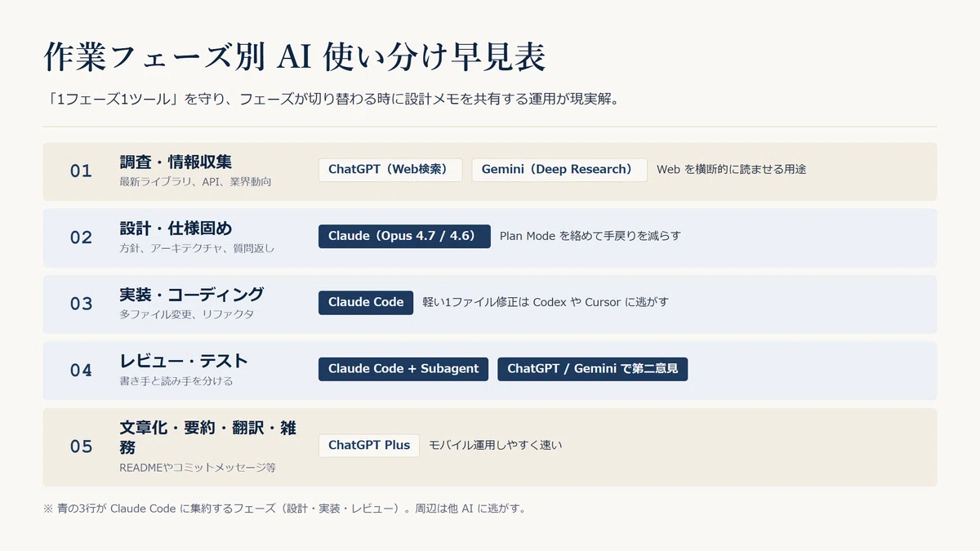Click the ChatGPT Plus tag
This screenshot has height=551, width=980.
(369, 446)
